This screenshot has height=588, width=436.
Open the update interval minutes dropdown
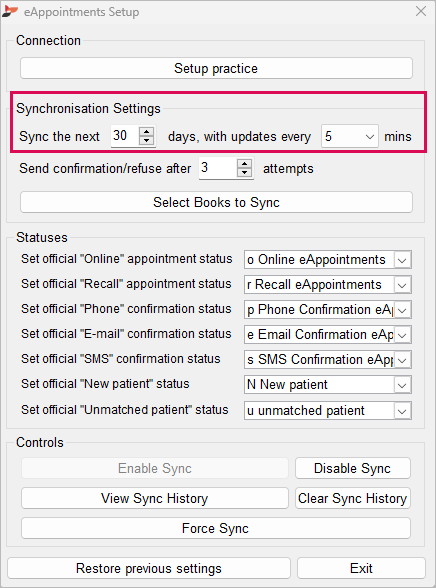click(x=350, y=136)
